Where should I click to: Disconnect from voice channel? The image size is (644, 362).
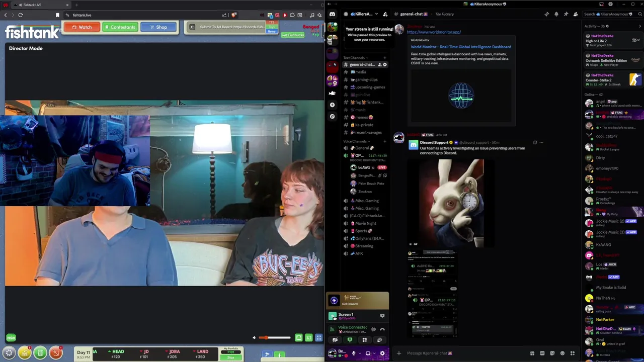(382, 329)
